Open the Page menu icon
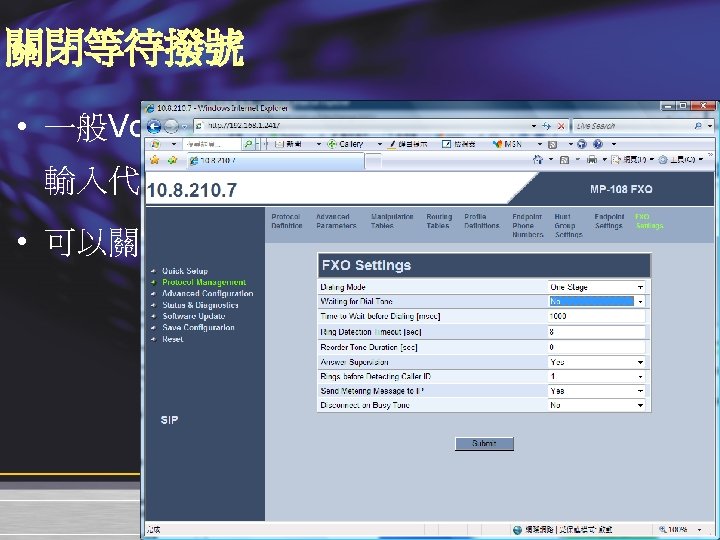 click(616, 160)
